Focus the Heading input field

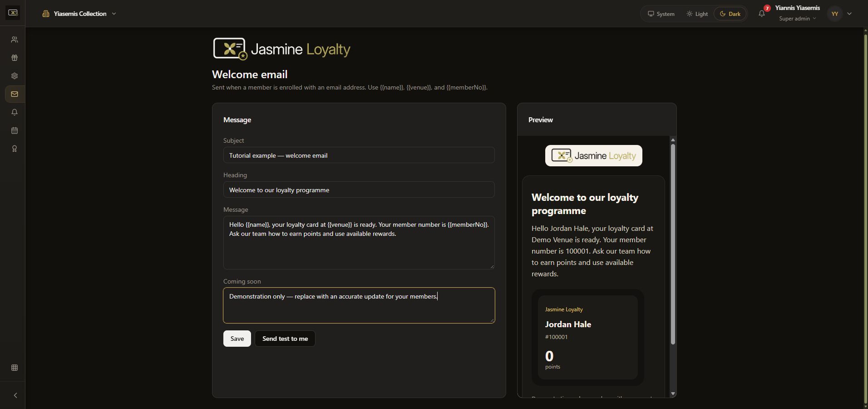pyautogui.click(x=359, y=190)
